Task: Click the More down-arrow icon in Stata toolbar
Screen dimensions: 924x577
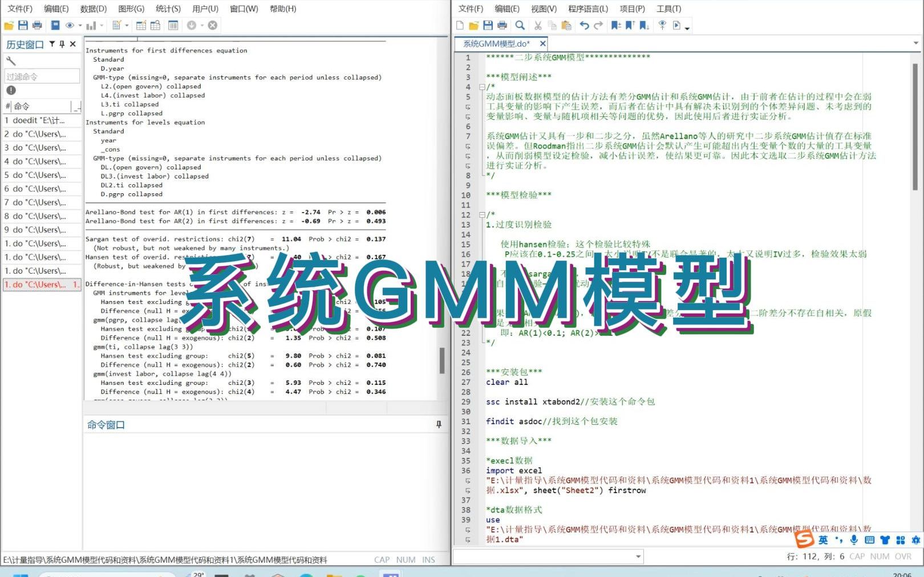Action: 192,25
